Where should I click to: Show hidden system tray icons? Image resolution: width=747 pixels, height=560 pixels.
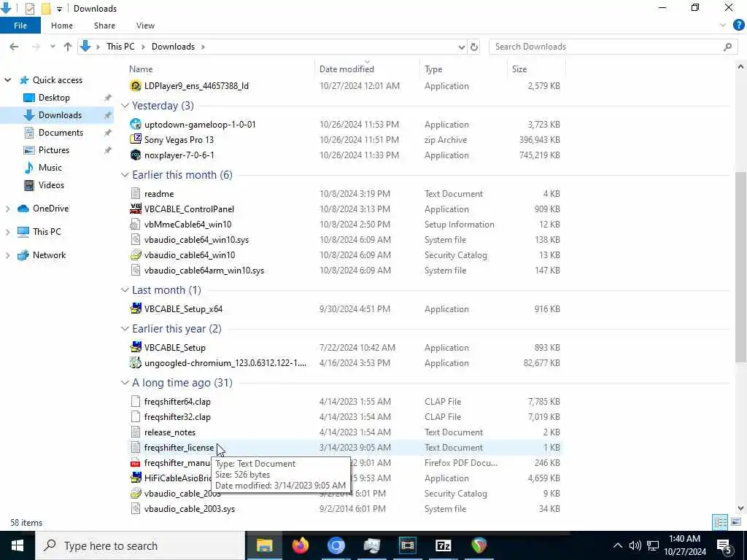(x=617, y=545)
